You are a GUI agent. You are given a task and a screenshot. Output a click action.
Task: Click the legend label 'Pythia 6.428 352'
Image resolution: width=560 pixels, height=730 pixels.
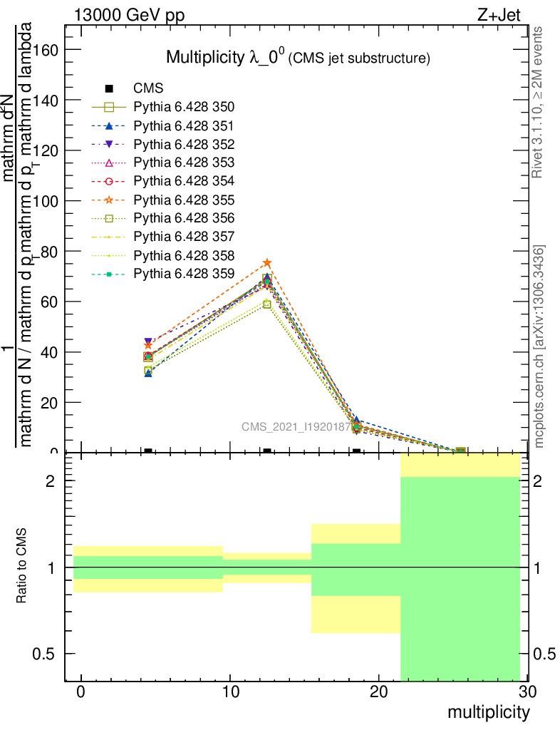pyautogui.click(x=184, y=144)
